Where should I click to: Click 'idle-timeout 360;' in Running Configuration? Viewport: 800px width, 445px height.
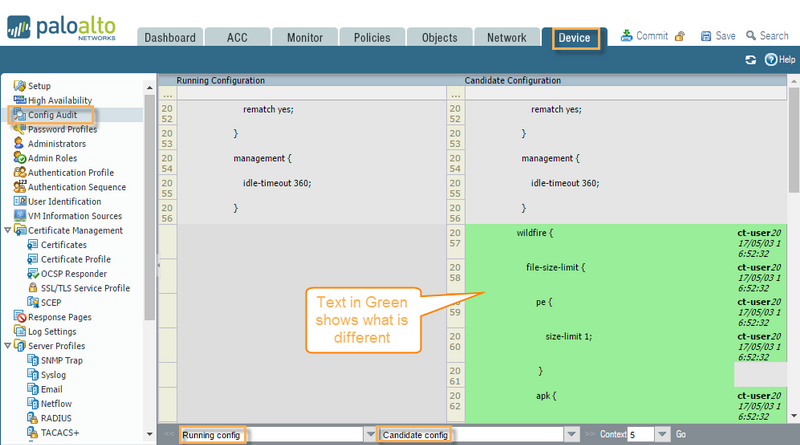click(x=277, y=183)
